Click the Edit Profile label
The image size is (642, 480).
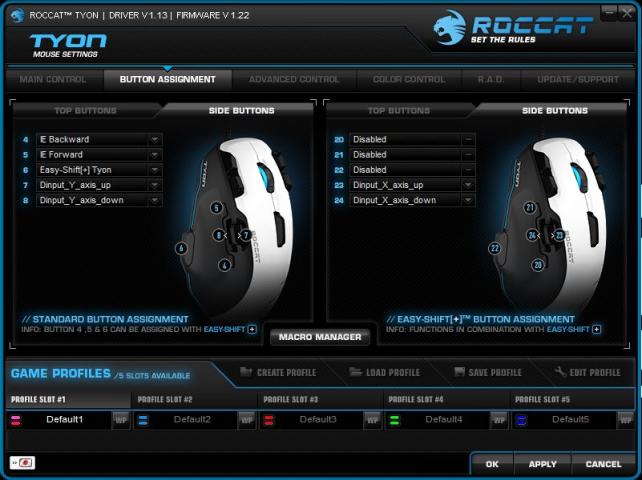click(595, 373)
